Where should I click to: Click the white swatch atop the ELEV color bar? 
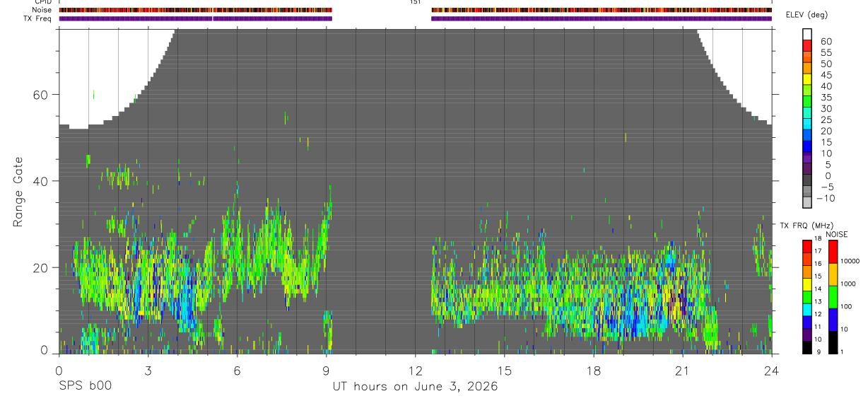[x=807, y=35]
